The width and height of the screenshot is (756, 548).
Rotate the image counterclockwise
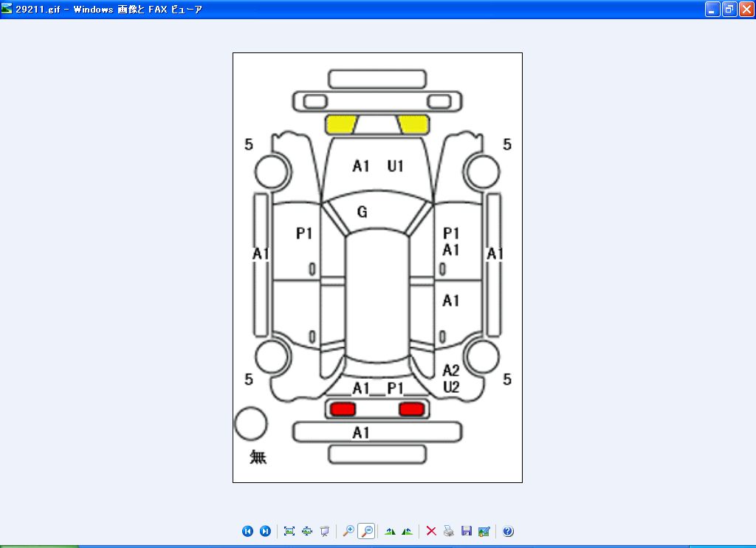point(407,531)
